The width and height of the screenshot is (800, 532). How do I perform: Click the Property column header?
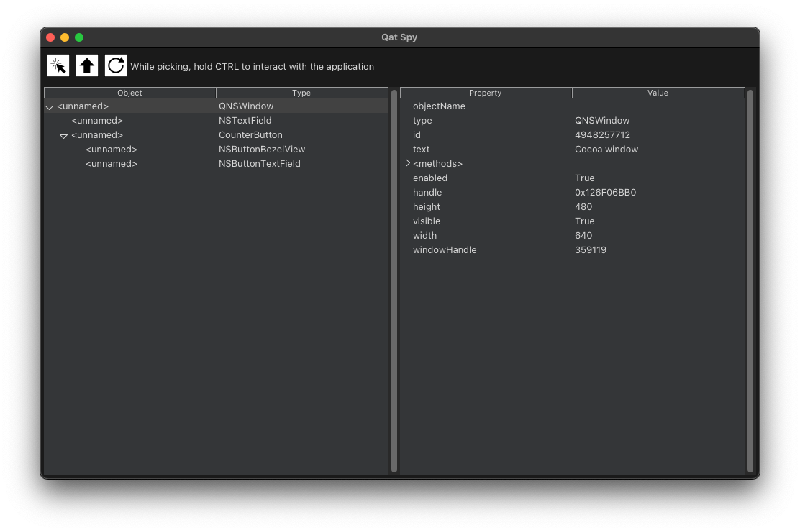pyautogui.click(x=485, y=93)
